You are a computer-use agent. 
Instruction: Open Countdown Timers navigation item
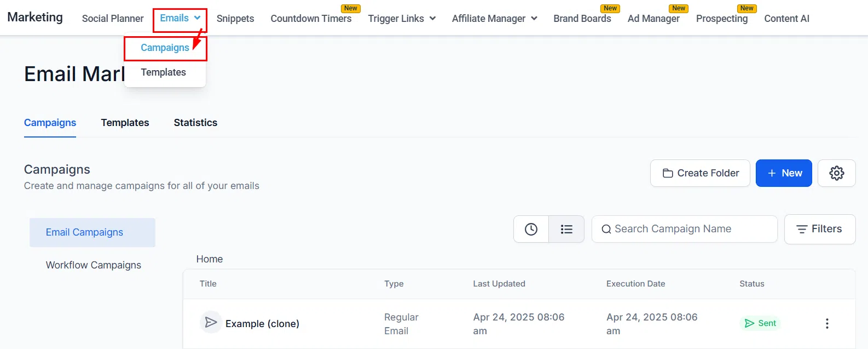click(311, 19)
